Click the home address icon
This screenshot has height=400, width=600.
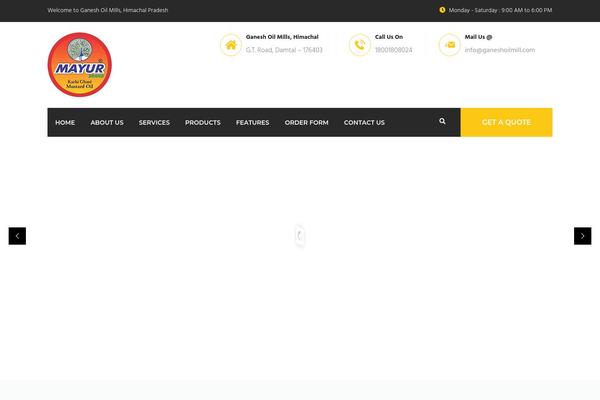click(231, 45)
